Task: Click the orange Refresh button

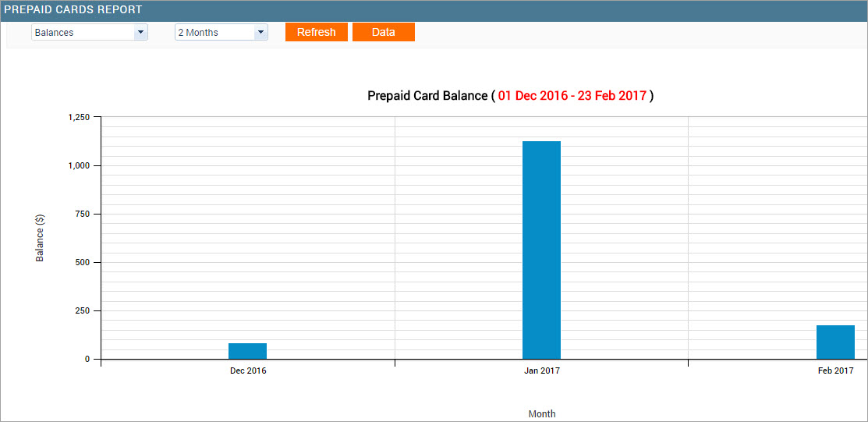Action: pyautogui.click(x=317, y=32)
